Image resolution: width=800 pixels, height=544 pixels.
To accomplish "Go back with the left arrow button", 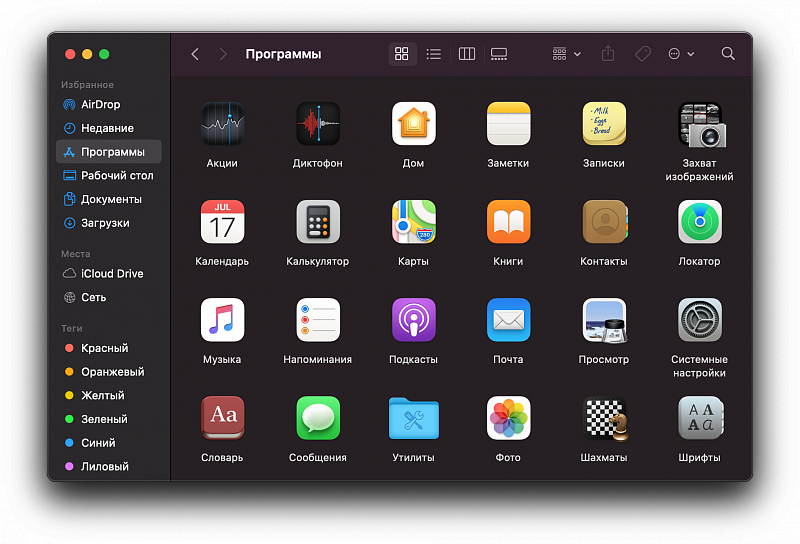I will (x=195, y=54).
